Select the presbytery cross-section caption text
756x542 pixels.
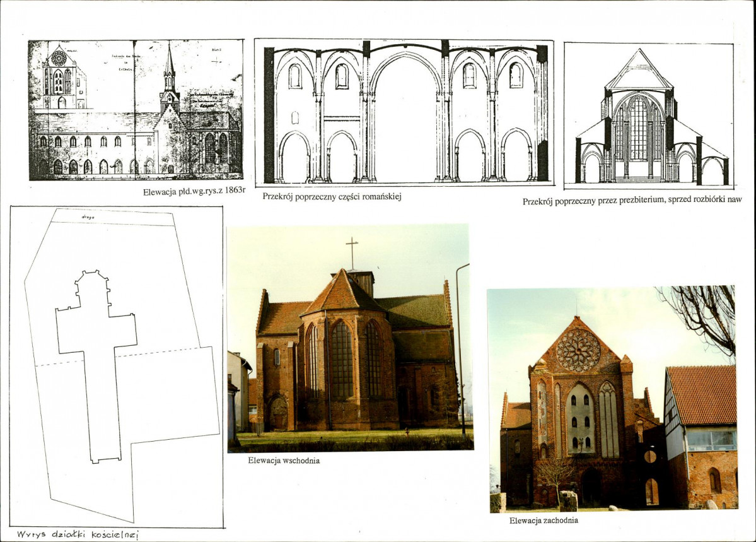[632, 200]
